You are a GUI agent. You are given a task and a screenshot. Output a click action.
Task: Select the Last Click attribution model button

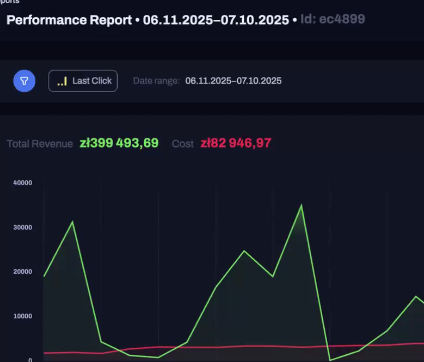pyautogui.click(x=83, y=81)
